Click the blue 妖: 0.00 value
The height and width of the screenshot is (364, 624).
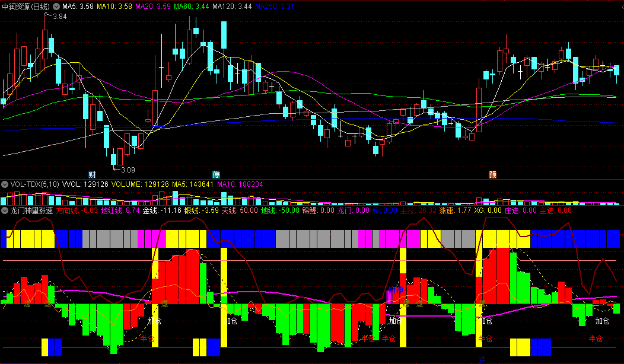[385, 210]
